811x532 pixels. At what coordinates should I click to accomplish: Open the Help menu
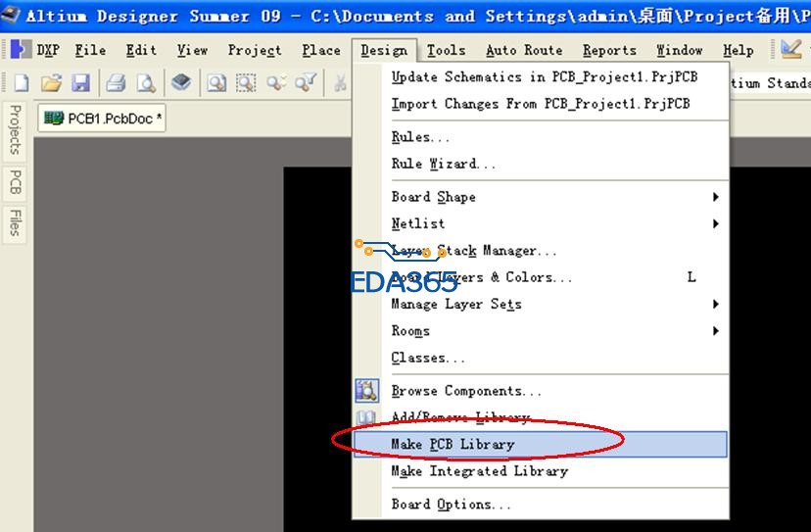[x=739, y=50]
